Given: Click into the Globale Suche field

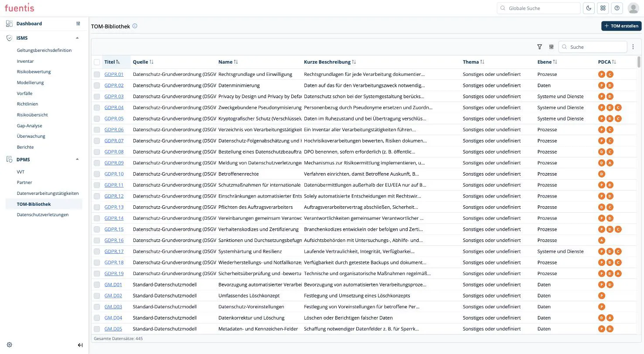Looking at the screenshot, I should (538, 8).
